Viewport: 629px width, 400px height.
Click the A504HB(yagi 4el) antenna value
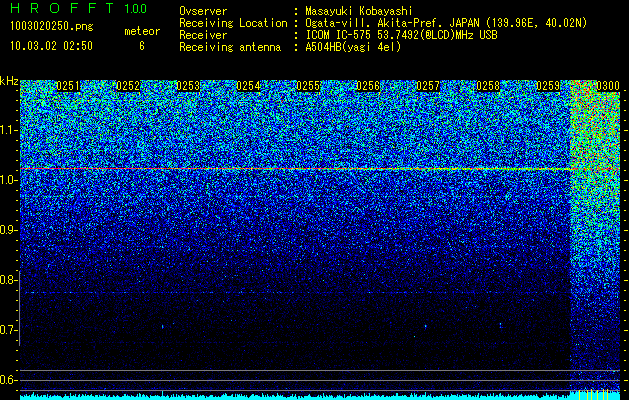pos(353,47)
